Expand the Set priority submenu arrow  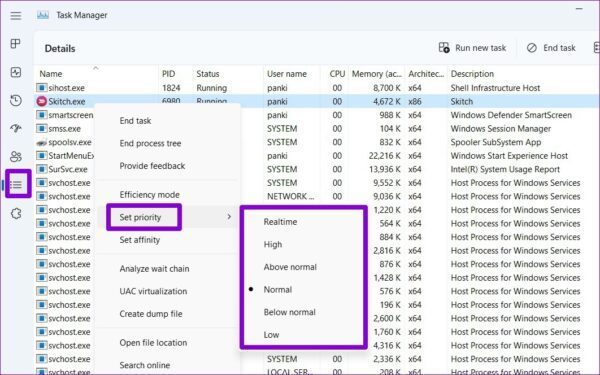(x=229, y=217)
